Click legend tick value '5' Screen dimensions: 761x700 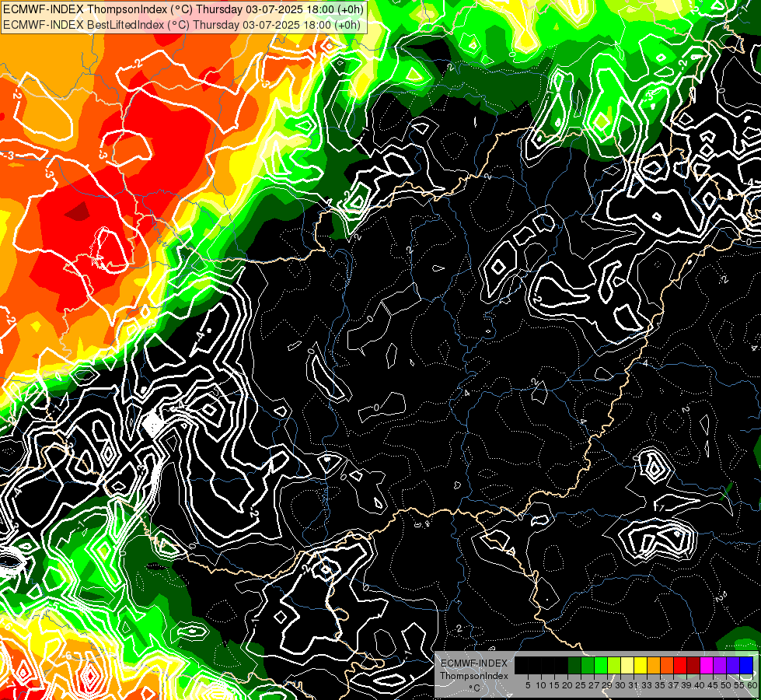[528, 685]
